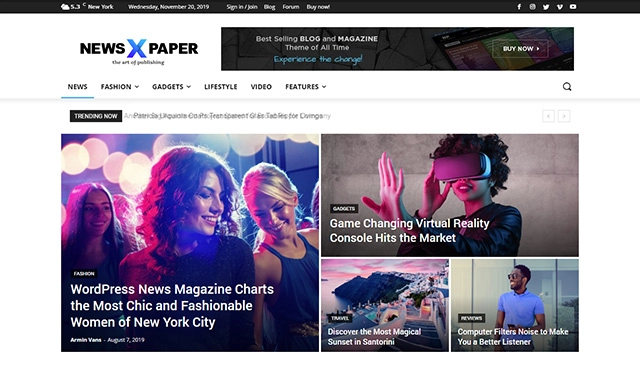Select the News menu tab
The width and height of the screenshot is (640, 365).
(78, 87)
